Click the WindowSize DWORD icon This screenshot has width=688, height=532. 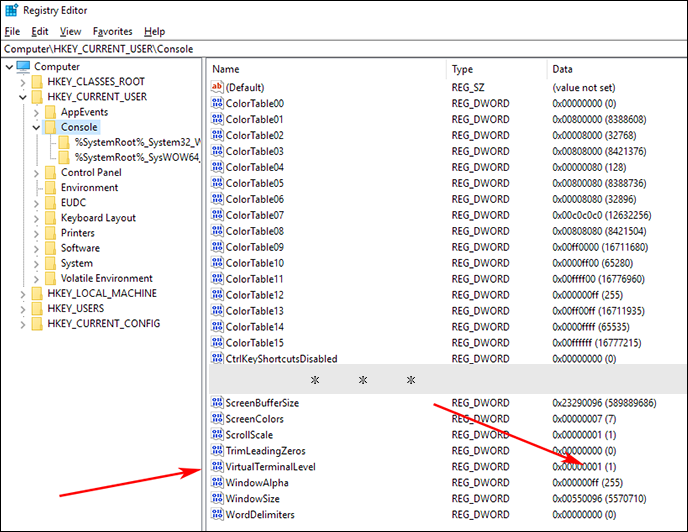tap(217, 498)
